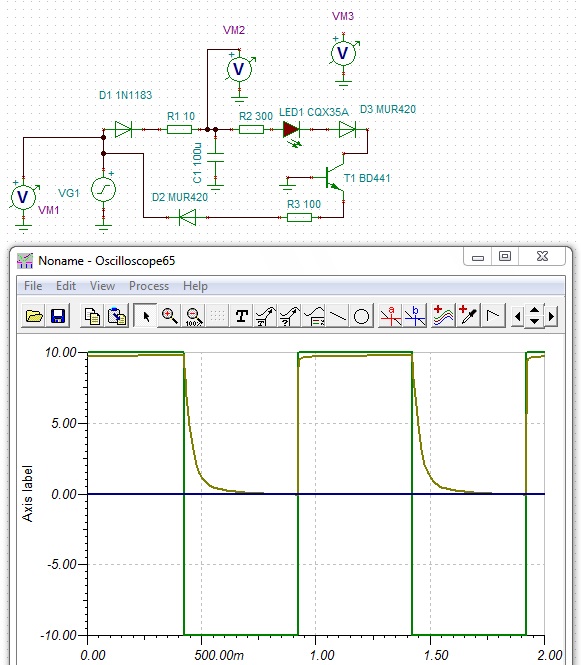Screen dimensions: 581x665
Task: Click the zoom 100% magnifier icon
Action: click(193, 316)
